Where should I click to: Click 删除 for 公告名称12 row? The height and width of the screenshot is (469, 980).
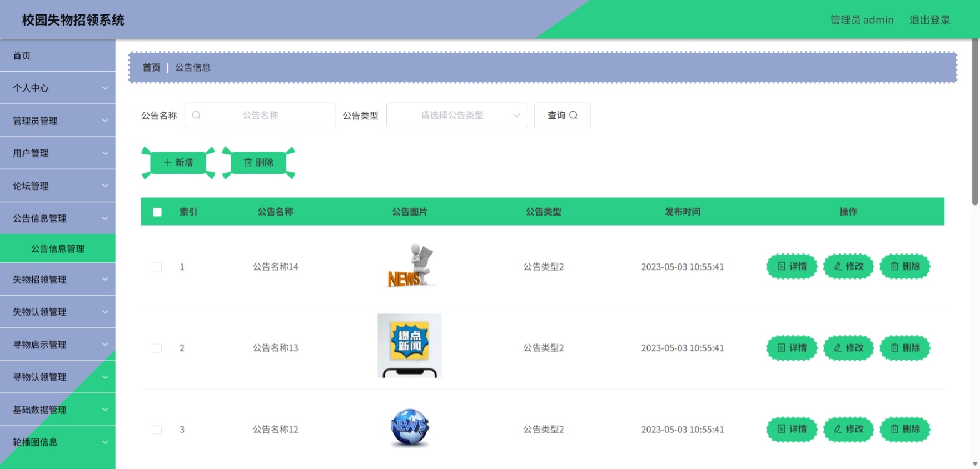[x=905, y=429]
